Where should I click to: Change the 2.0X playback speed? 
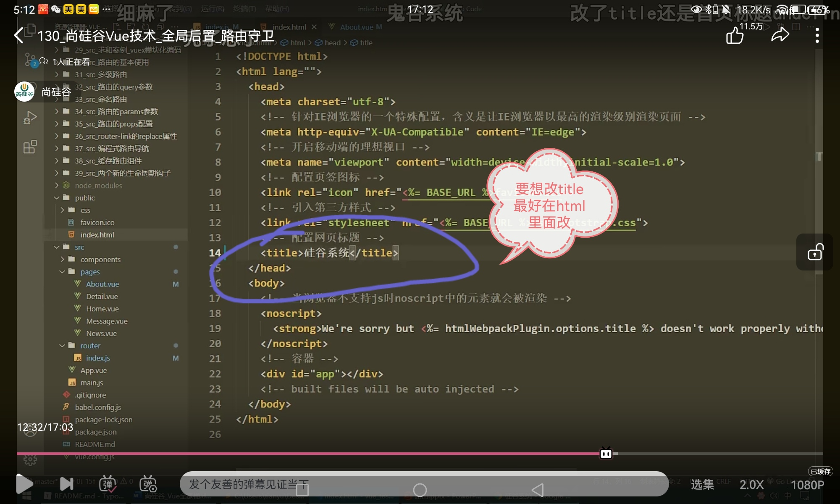pos(751,485)
